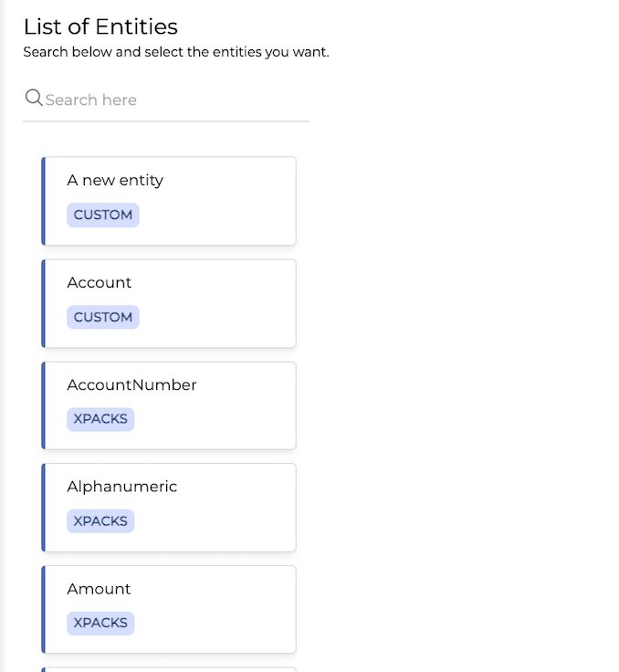Click the CUSTOM badge under Account
619x672 pixels.
pos(103,317)
